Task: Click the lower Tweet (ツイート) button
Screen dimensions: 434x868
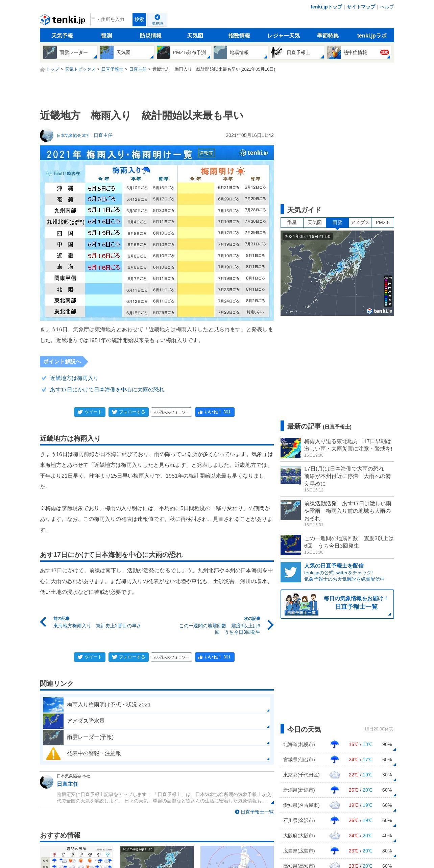Action: click(x=90, y=657)
